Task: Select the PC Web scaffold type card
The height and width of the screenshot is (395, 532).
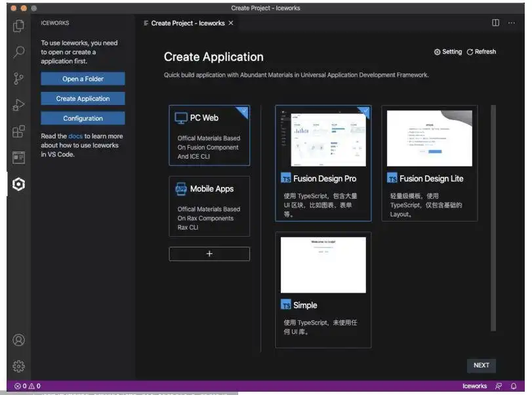Action: click(209, 135)
